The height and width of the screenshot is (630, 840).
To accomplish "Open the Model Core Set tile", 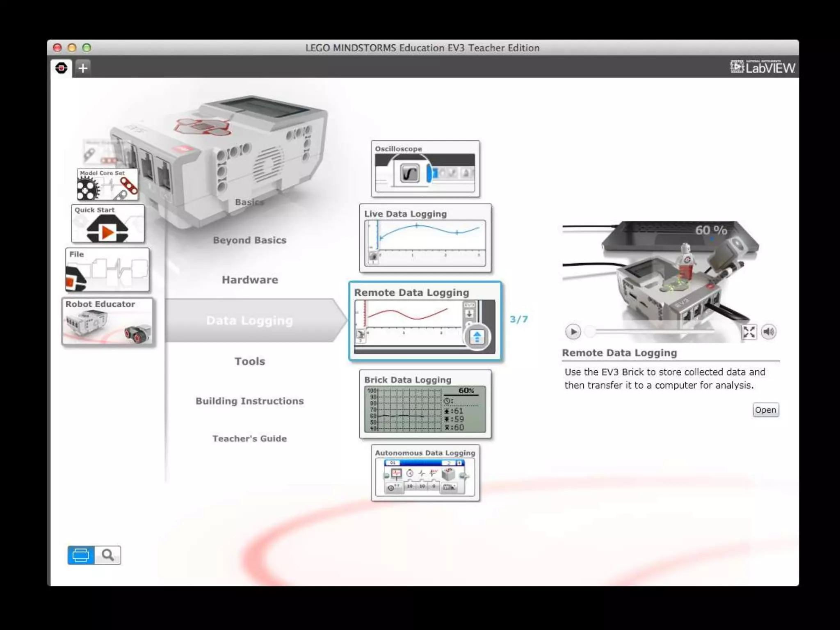I will 107,184.
